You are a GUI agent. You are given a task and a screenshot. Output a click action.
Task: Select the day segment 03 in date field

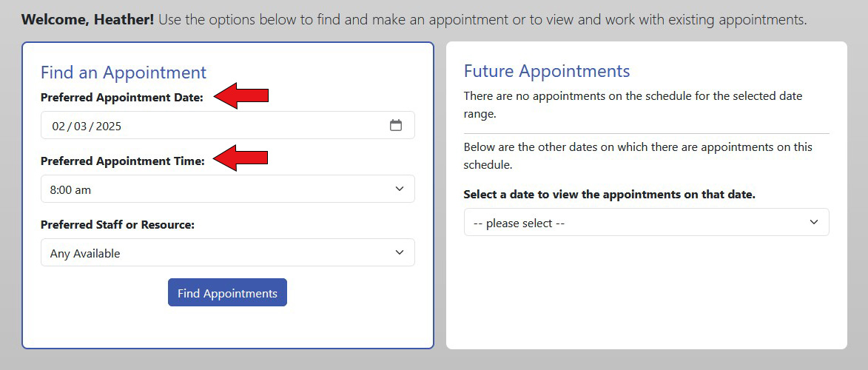click(x=80, y=127)
